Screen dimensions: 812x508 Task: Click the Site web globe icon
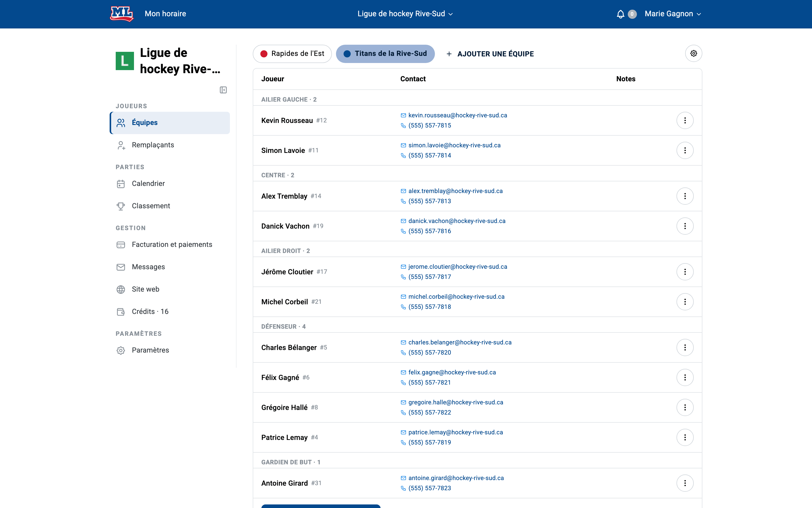pyautogui.click(x=121, y=289)
